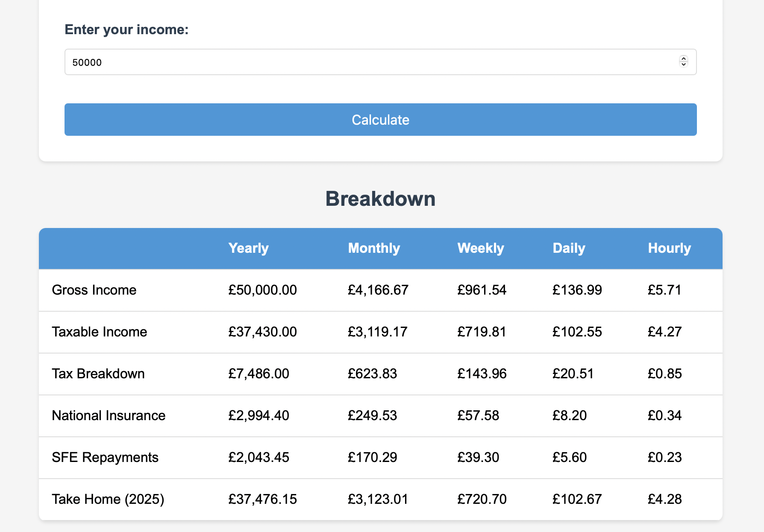Select the £4.28 hourly take home value

[x=664, y=499]
